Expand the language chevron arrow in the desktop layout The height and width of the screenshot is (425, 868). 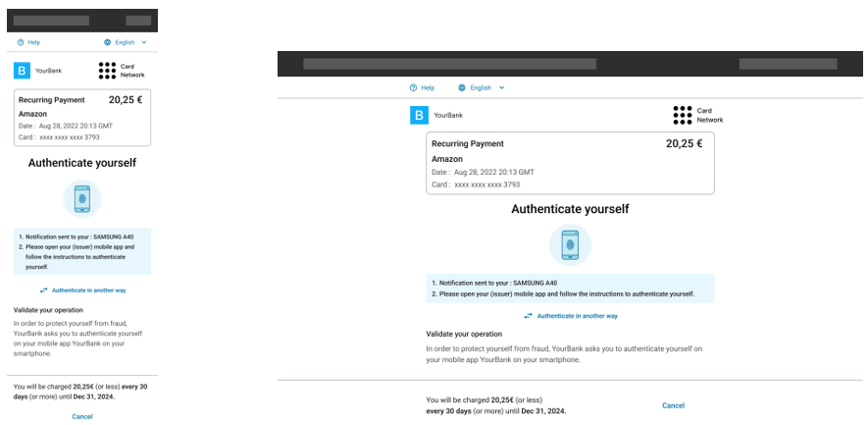502,87
